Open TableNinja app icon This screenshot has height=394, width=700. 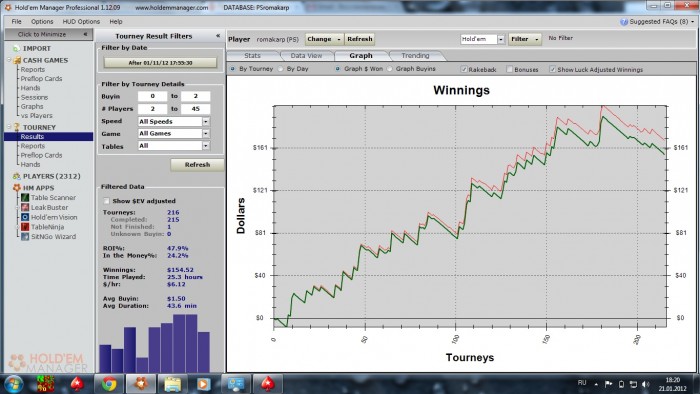point(25,227)
